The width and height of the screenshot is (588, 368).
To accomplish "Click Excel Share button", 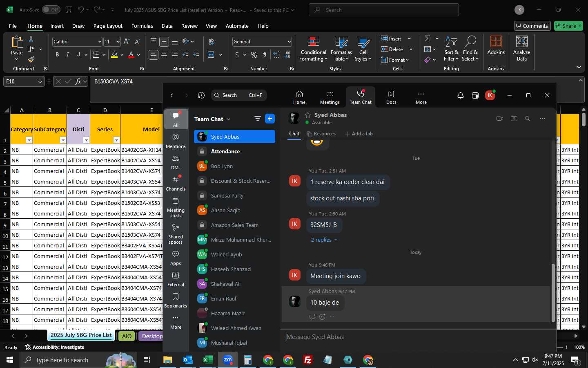I will click(568, 26).
